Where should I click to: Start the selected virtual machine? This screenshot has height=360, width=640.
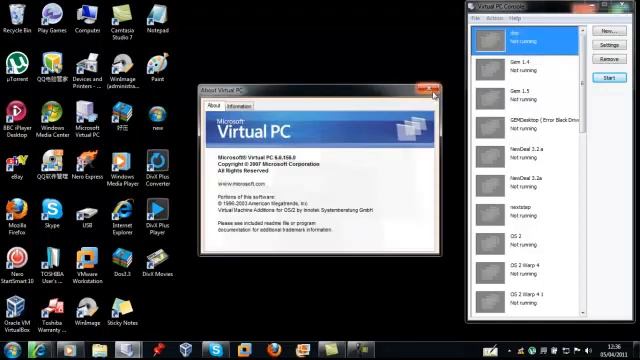(x=609, y=78)
